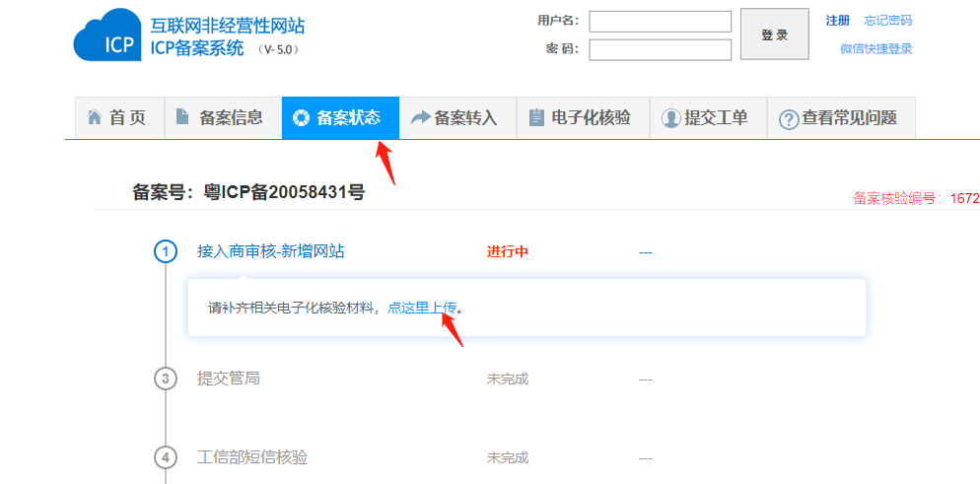The height and width of the screenshot is (484, 980).
Task: Click the user icon beside 提交工单
Action: coord(670,118)
